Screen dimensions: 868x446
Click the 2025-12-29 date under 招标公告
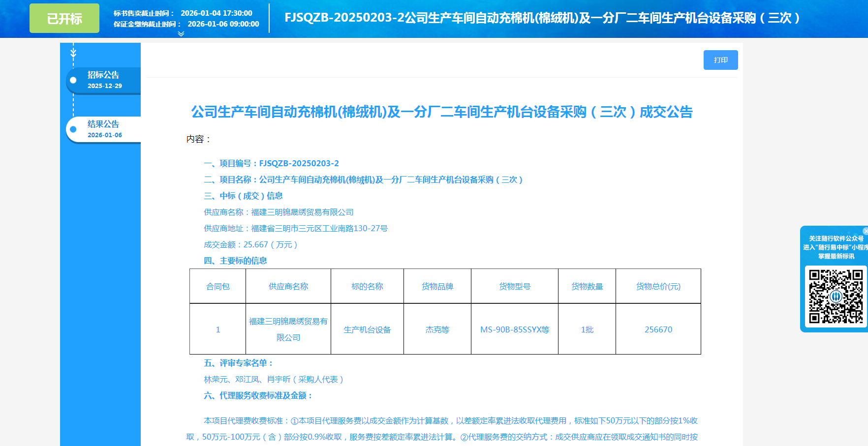(x=105, y=86)
